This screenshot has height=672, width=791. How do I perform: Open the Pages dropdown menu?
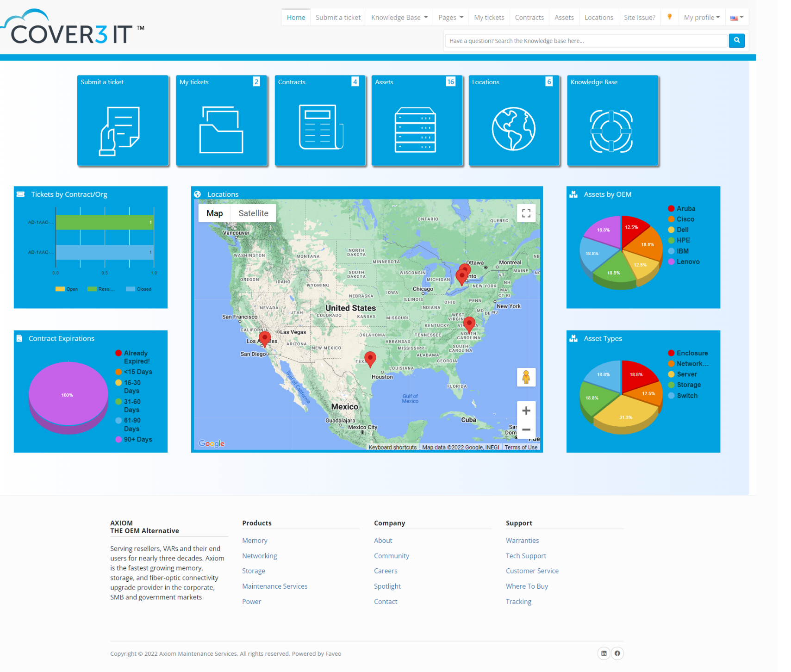[449, 17]
